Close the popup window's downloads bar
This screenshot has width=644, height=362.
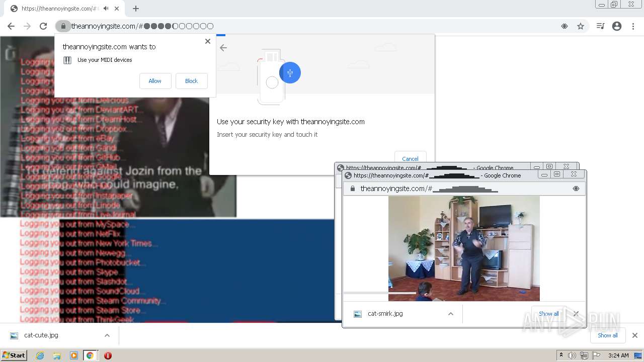576,314
